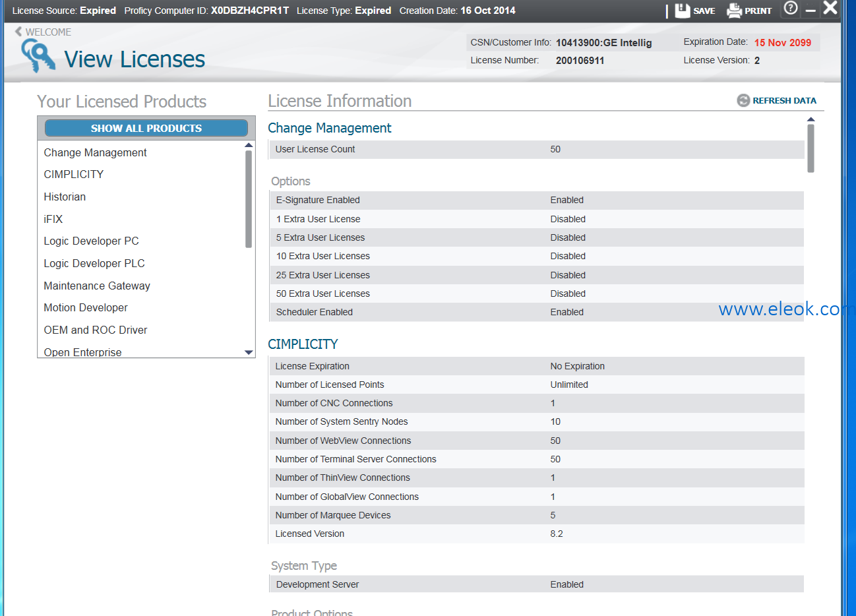Image resolution: width=856 pixels, height=616 pixels.
Task: Click the 50 Extra User Licenses row
Action: click(x=536, y=293)
